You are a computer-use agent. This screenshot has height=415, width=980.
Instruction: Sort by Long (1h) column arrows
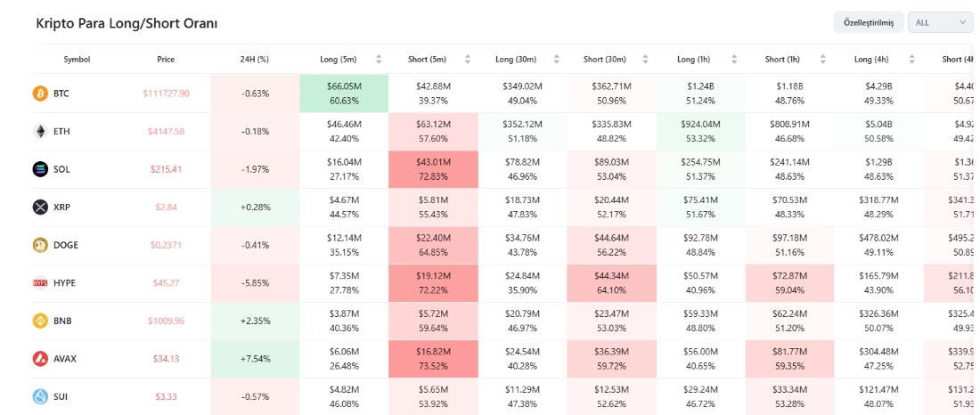734,60
